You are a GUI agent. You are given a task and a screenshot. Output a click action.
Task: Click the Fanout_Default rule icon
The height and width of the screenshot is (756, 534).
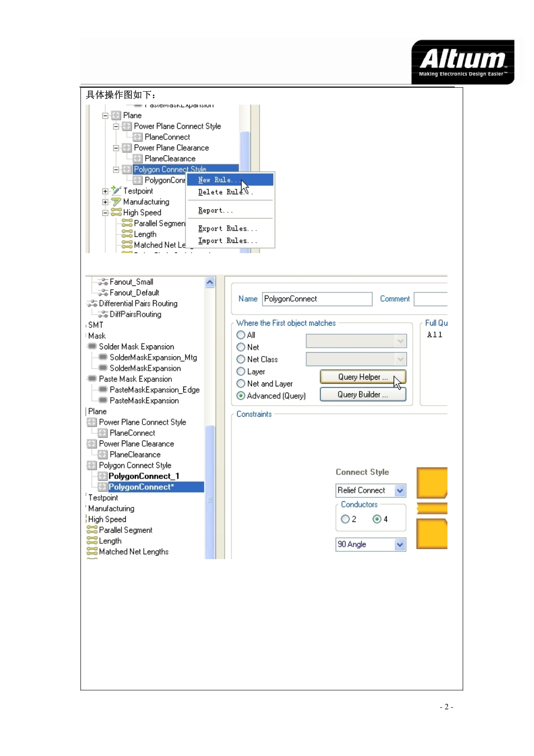[103, 292]
